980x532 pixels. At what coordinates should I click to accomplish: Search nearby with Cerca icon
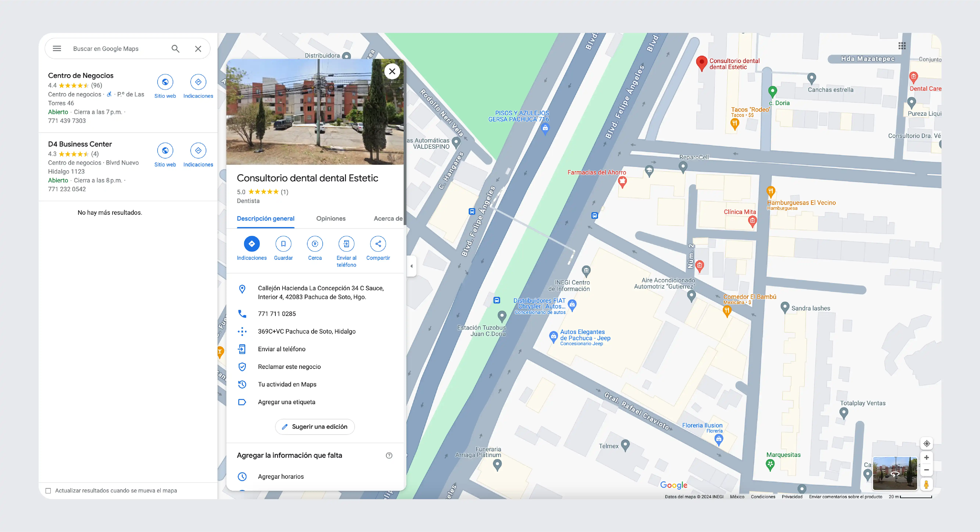pyautogui.click(x=315, y=244)
